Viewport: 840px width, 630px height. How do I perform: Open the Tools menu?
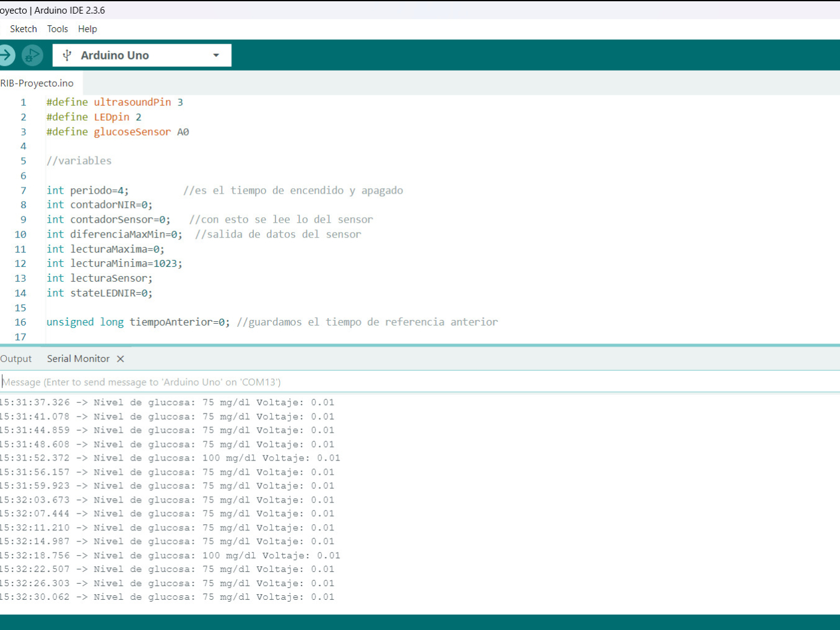pos(58,29)
